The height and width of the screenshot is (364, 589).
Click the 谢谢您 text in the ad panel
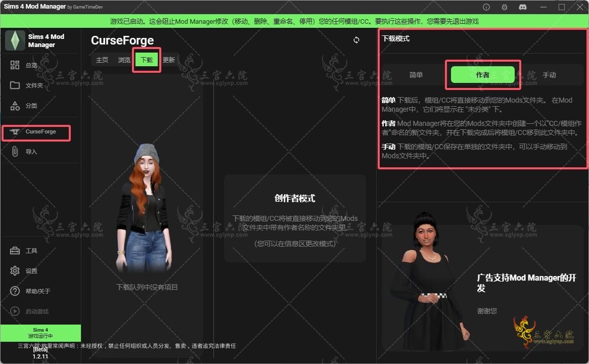tap(487, 311)
